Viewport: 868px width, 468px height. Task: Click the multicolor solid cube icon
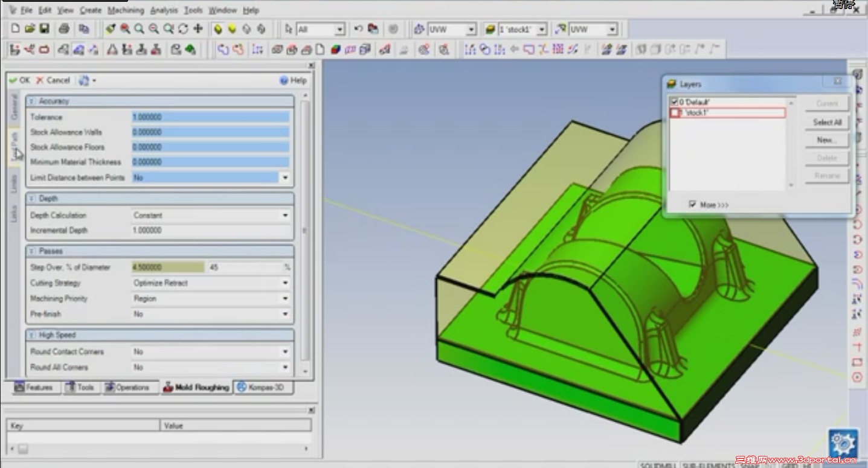[336, 50]
